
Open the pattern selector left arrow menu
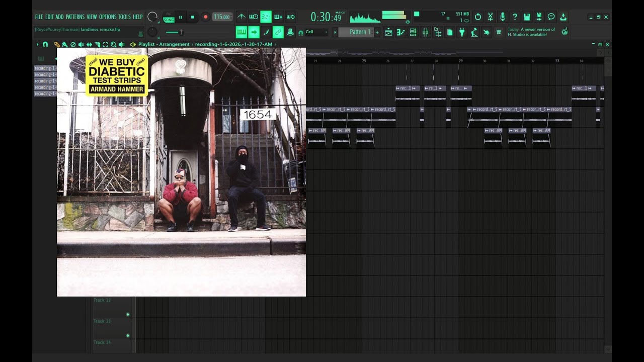335,32
